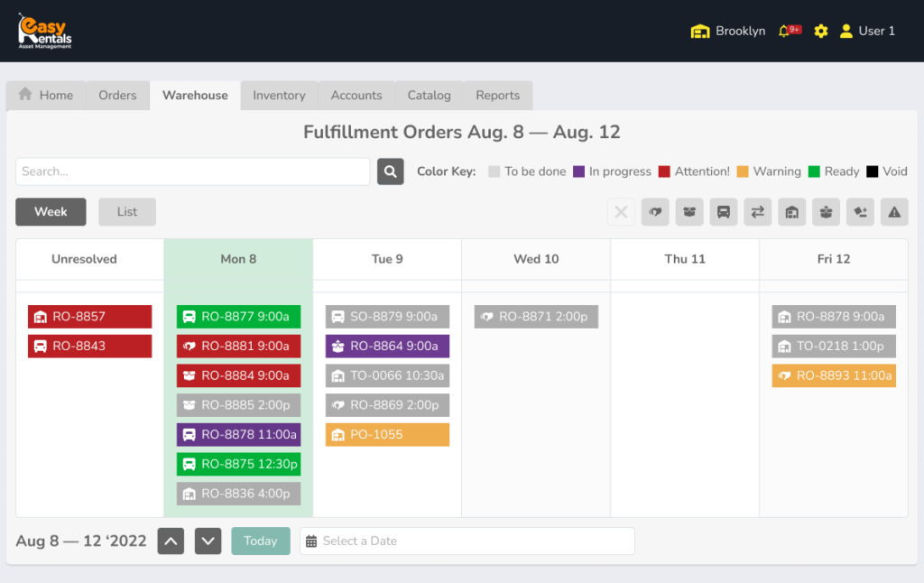
Task: Click the magnifier search button
Action: [390, 171]
